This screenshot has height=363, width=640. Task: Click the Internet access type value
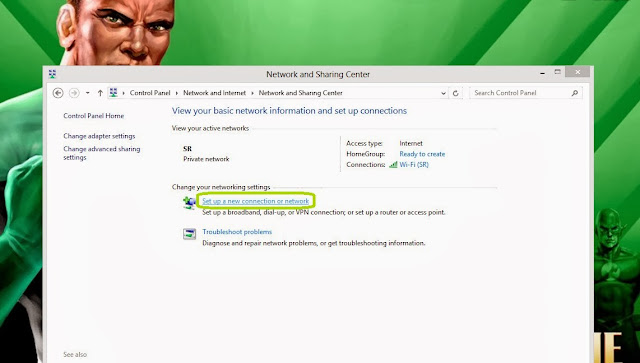411,143
